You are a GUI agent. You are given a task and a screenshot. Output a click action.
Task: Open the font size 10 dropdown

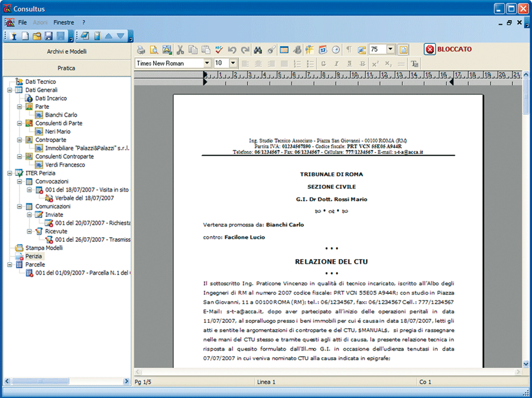coord(233,63)
